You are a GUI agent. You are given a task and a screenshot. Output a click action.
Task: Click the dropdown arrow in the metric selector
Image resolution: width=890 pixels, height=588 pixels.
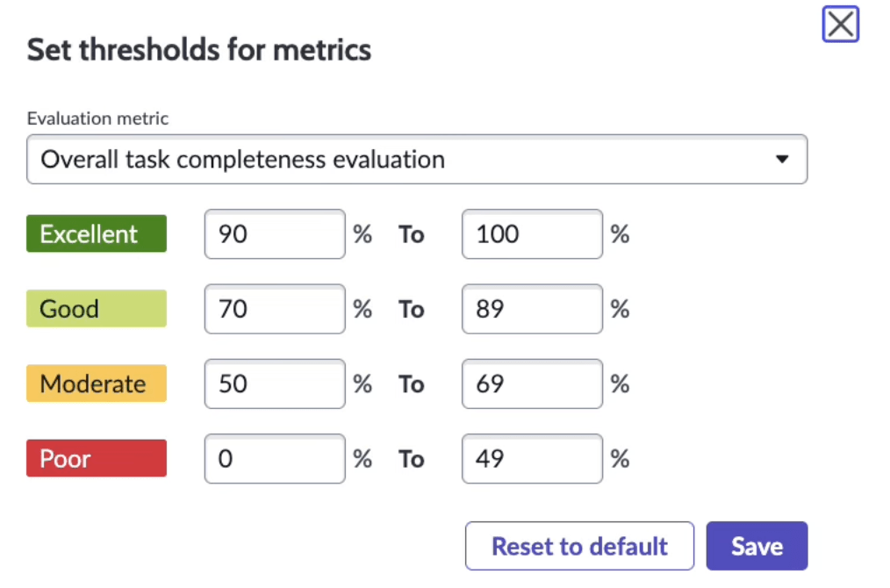pos(781,160)
